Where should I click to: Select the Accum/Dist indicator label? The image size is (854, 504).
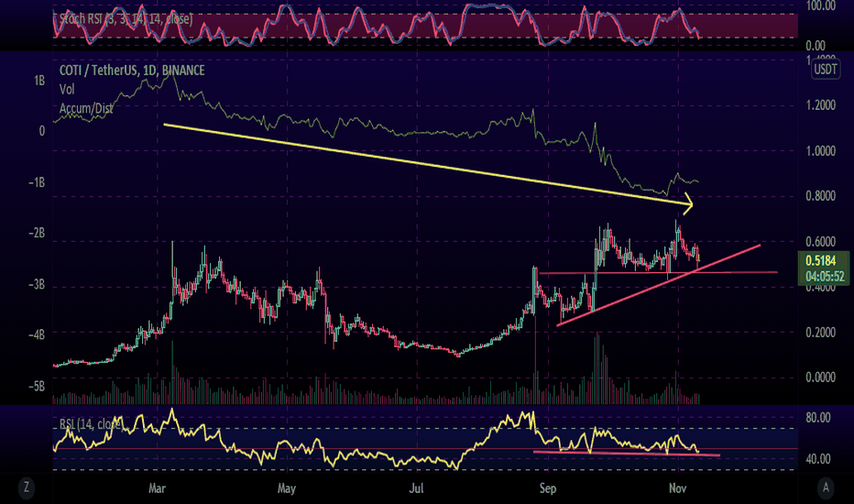86,108
